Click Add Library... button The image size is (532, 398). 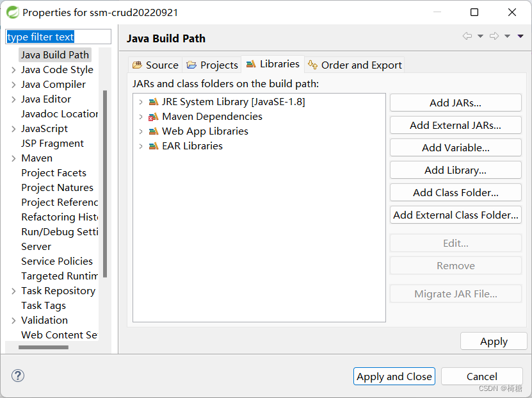[x=456, y=170]
